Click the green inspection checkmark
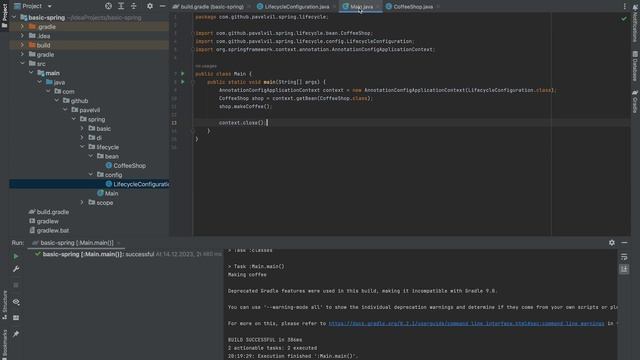Image resolution: width=640 pixels, height=360 pixels. pos(624,18)
